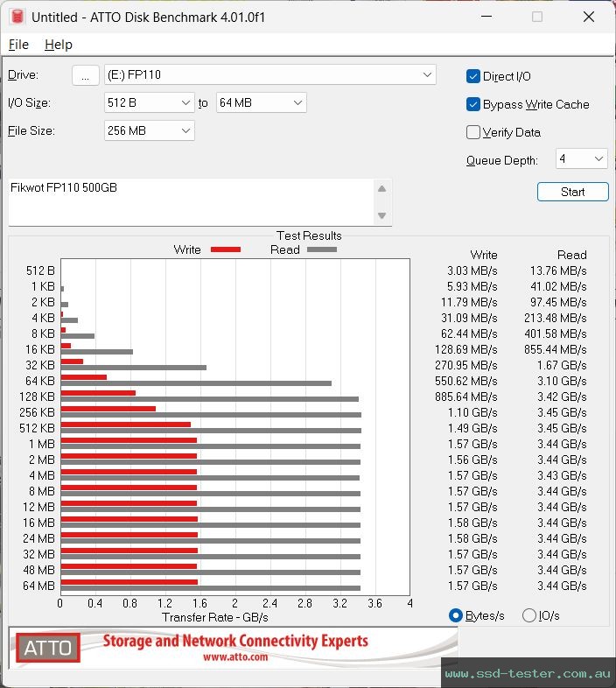This screenshot has height=688, width=616.
Task: Select the Bytes/s radio button
Action: (456, 615)
